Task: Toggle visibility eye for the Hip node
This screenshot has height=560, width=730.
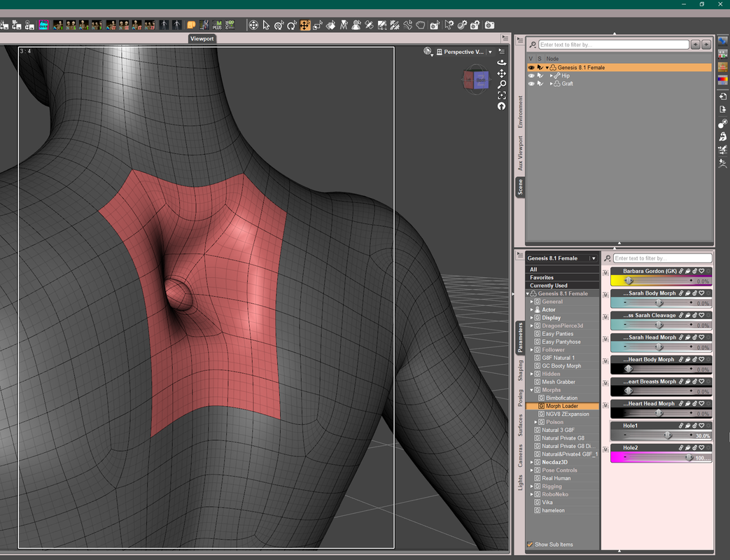Action: point(531,76)
